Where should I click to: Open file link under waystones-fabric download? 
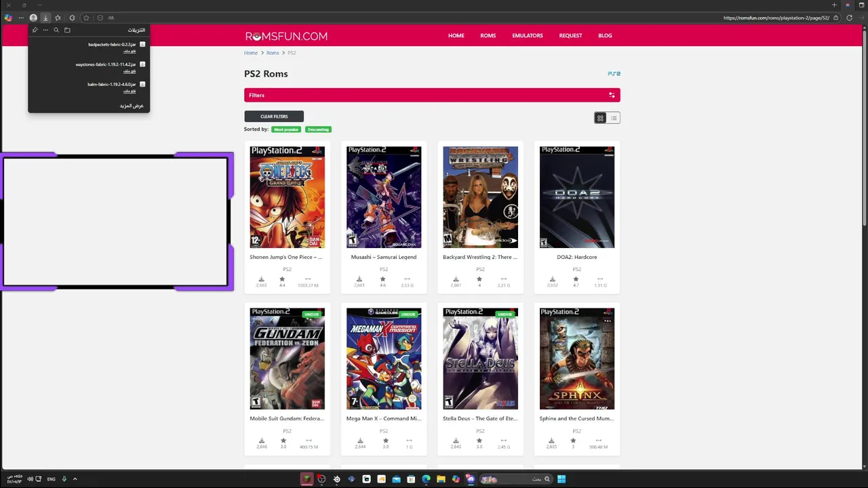[x=130, y=71]
